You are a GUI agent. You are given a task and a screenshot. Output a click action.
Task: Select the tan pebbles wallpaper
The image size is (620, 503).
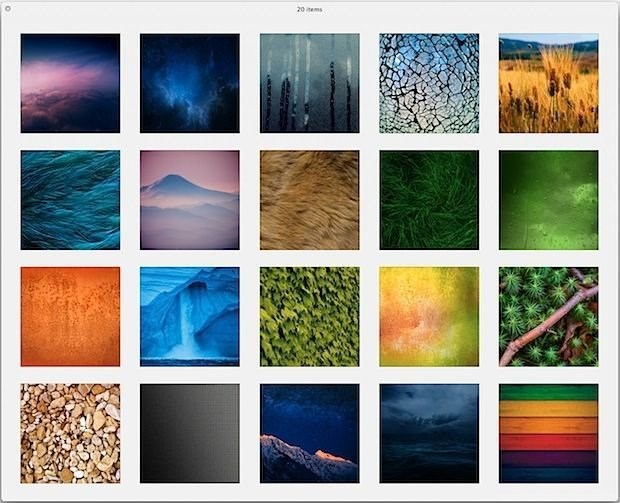point(70,433)
